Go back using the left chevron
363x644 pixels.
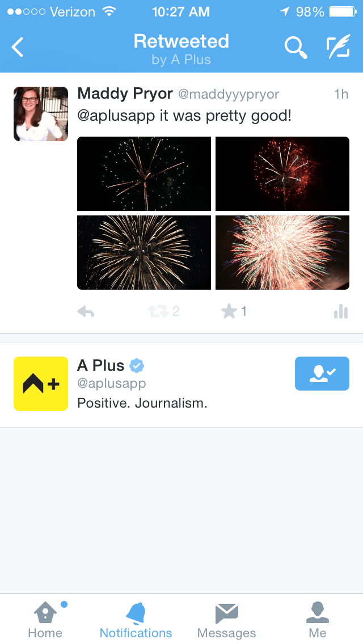point(17,47)
